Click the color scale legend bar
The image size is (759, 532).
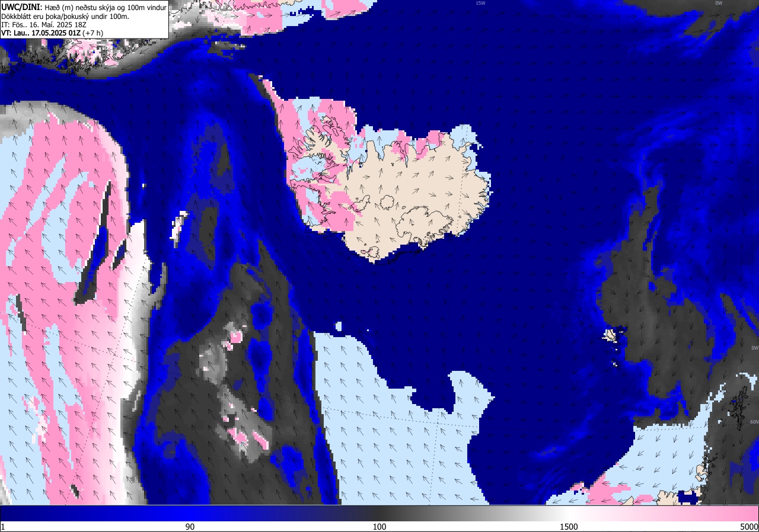(x=379, y=513)
